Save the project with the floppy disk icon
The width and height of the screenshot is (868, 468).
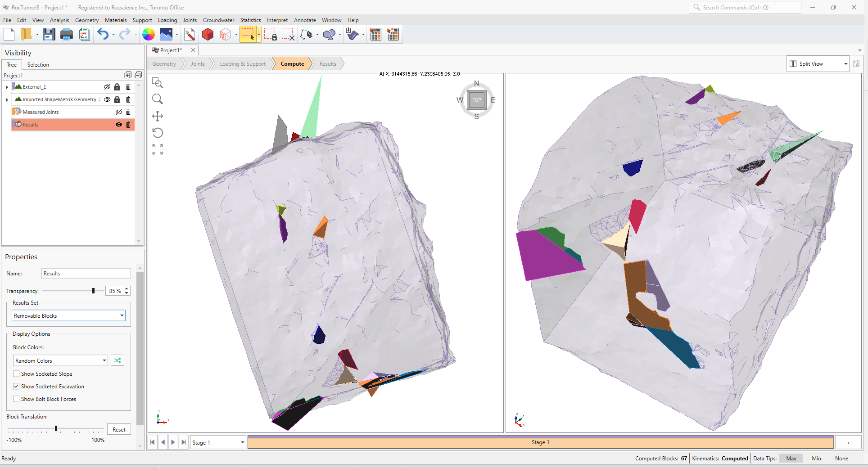(x=49, y=34)
